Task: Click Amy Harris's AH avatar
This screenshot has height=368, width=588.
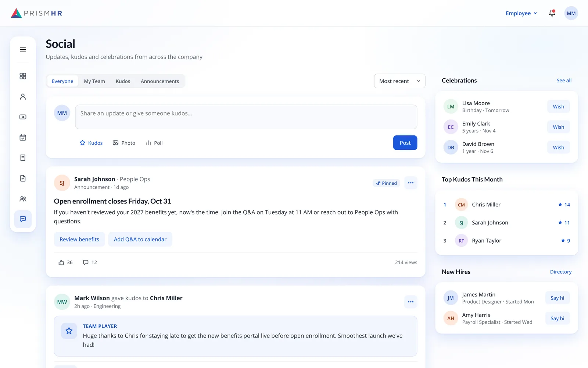Action: pyautogui.click(x=451, y=318)
